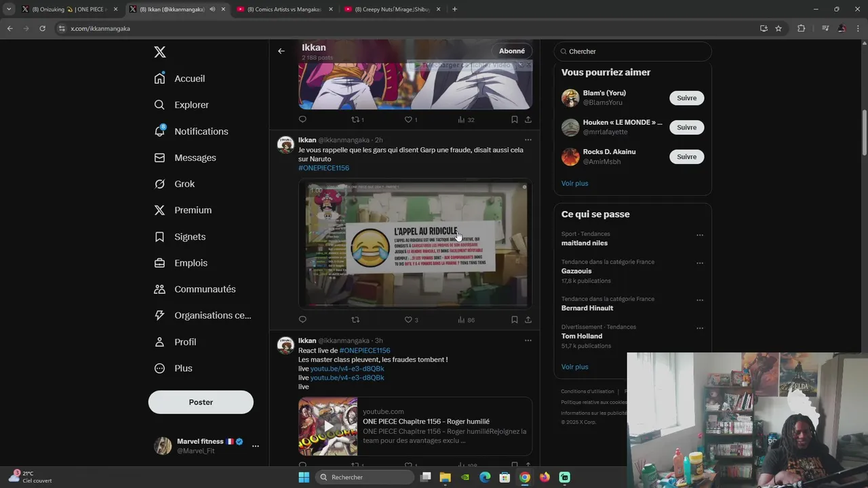View stats of post with 86 views
868x488 pixels.
466,320
